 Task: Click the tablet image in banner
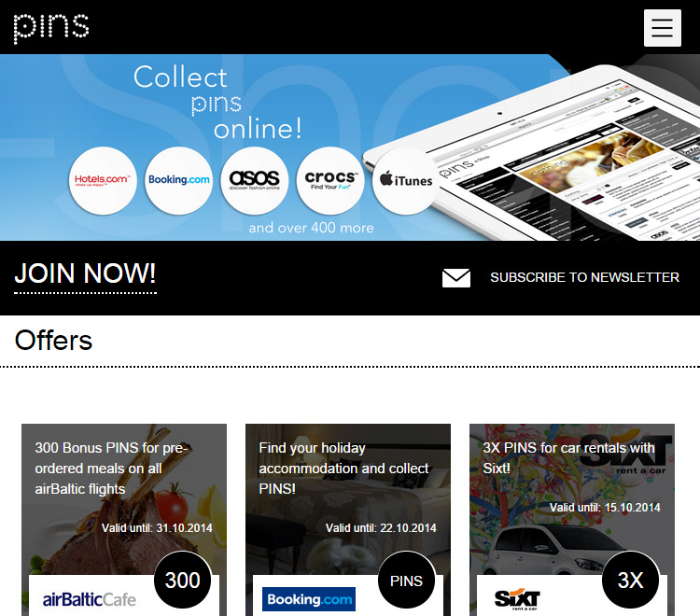point(536,156)
